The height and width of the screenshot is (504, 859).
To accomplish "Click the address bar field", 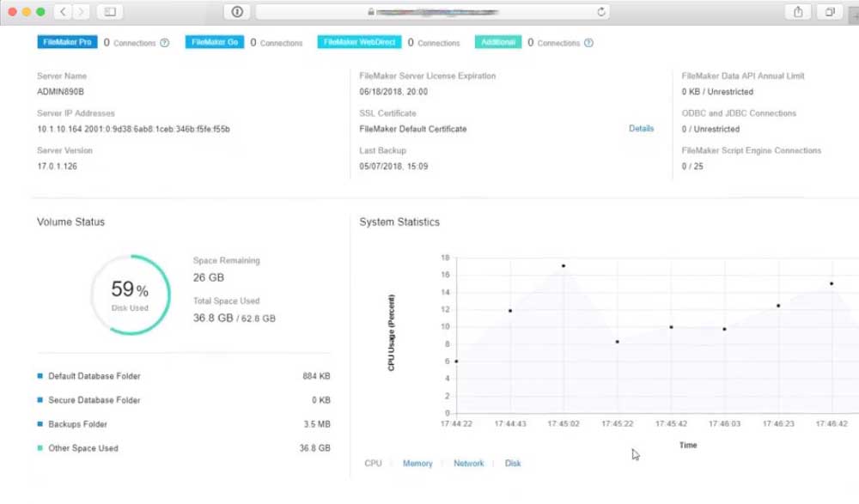I will (433, 11).
